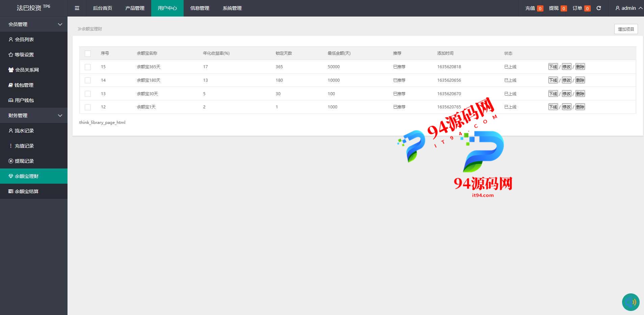Click the 流水记录 person icon

pos(11,131)
